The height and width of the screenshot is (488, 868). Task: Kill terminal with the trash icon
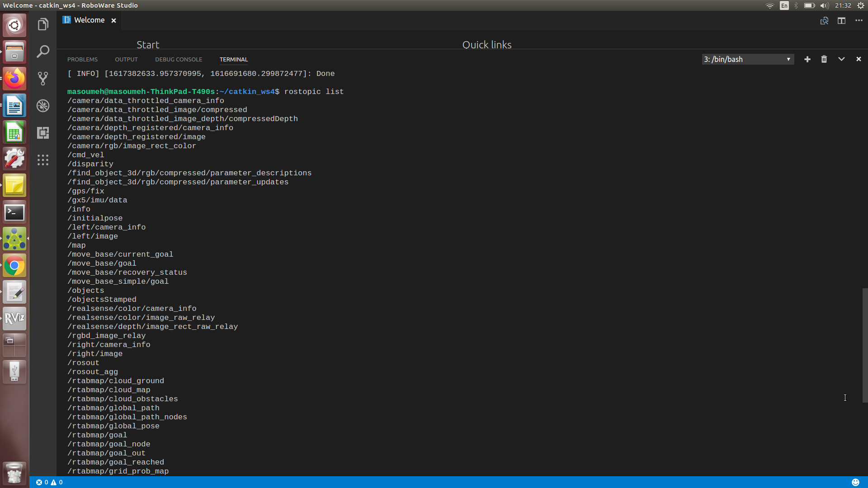click(824, 59)
